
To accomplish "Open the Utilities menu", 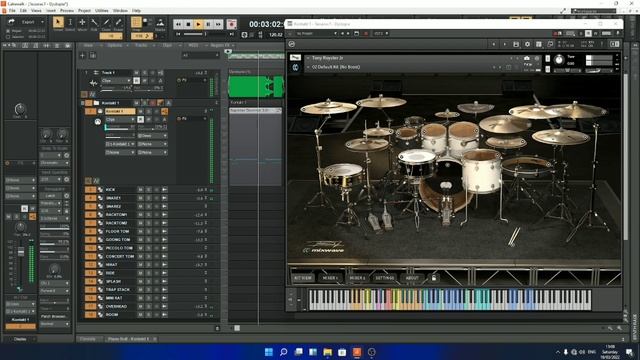I will pos(102,11).
